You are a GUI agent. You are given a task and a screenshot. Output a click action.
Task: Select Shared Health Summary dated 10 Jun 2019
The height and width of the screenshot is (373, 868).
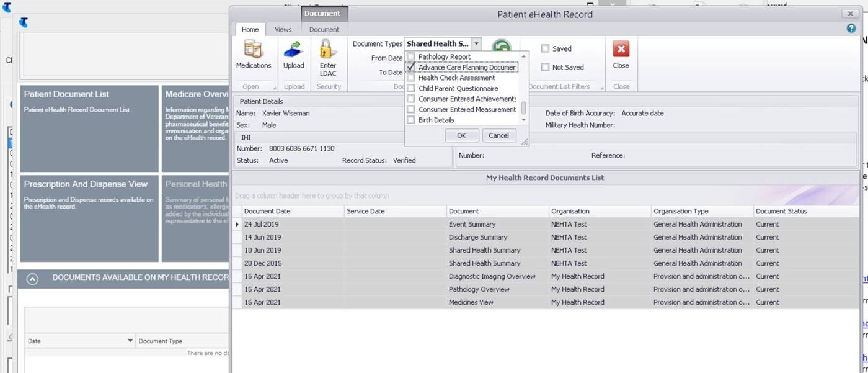point(546,250)
